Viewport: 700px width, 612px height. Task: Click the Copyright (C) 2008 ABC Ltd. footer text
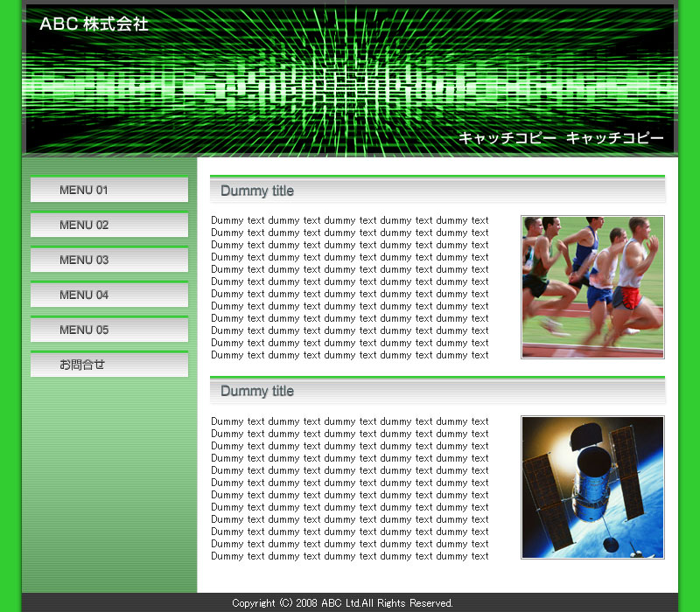(x=342, y=603)
